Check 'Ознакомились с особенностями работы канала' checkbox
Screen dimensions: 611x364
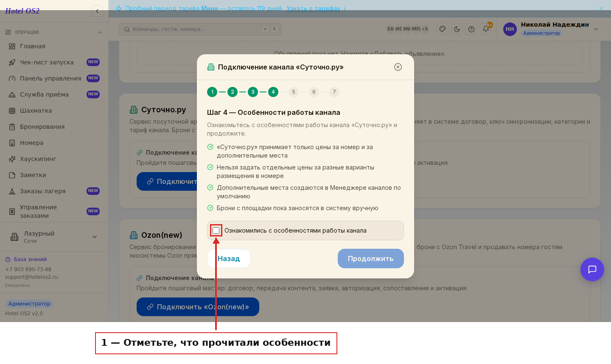point(216,231)
